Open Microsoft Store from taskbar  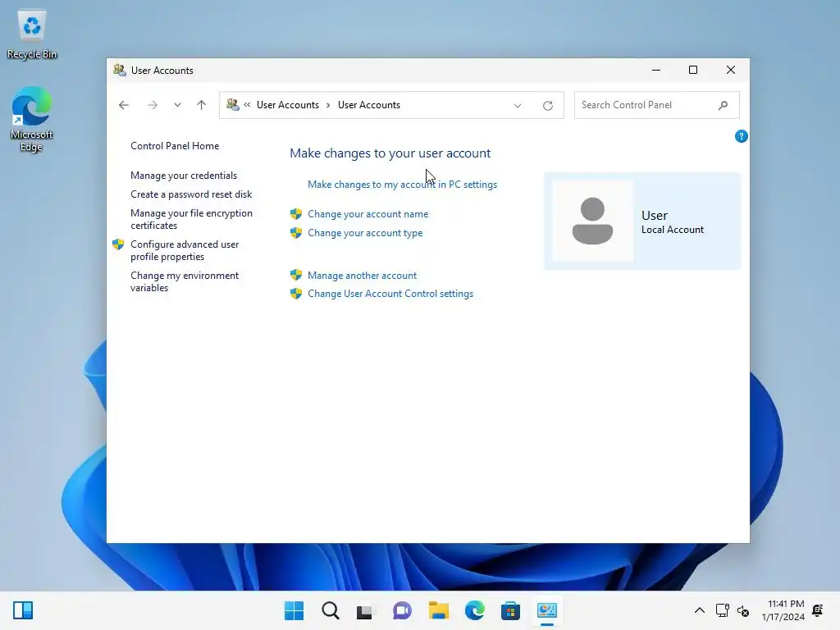(x=510, y=610)
